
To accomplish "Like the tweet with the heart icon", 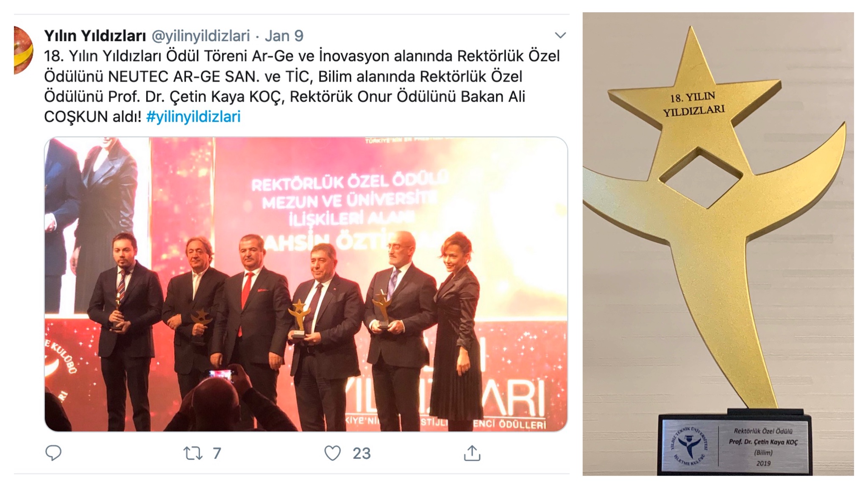I will (x=332, y=453).
